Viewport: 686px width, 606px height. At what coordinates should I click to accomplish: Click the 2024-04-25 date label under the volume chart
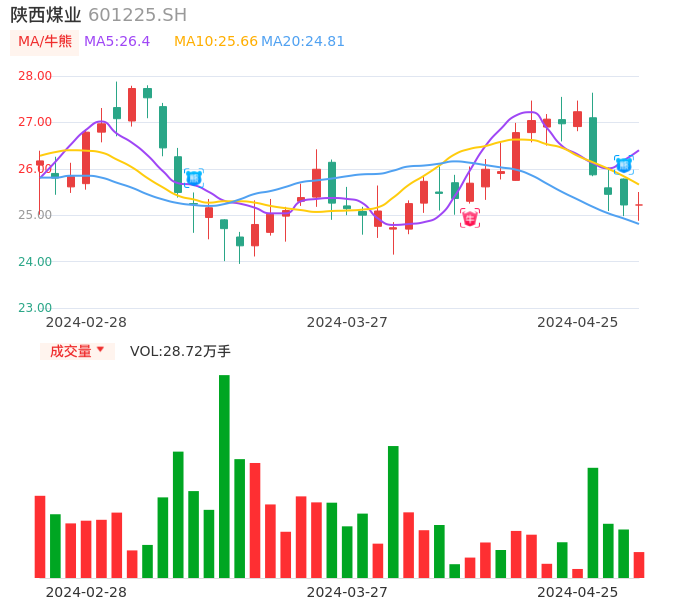[578, 592]
